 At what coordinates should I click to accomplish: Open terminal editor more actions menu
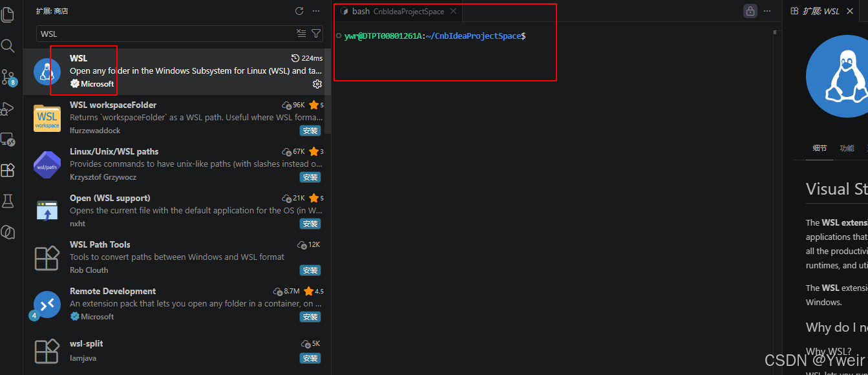tap(767, 11)
